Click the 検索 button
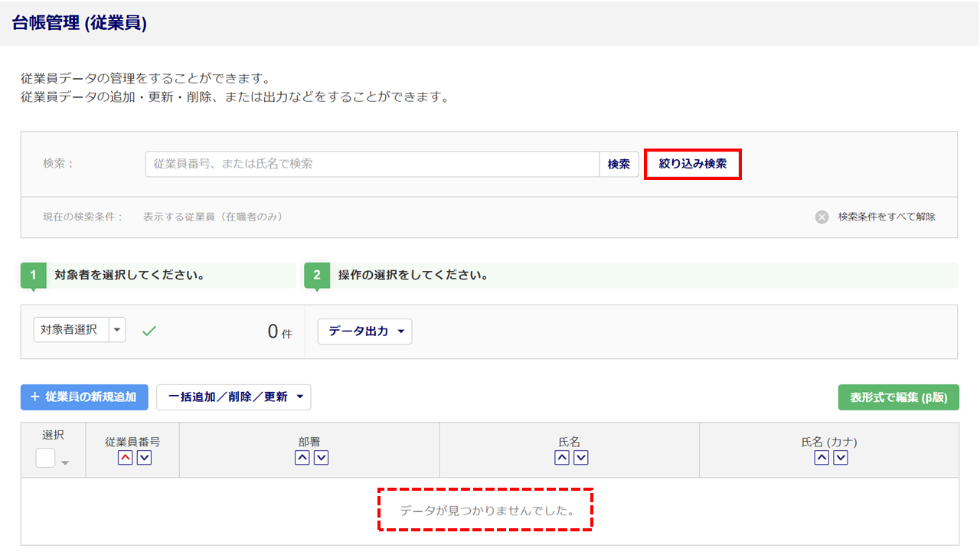 point(619,164)
